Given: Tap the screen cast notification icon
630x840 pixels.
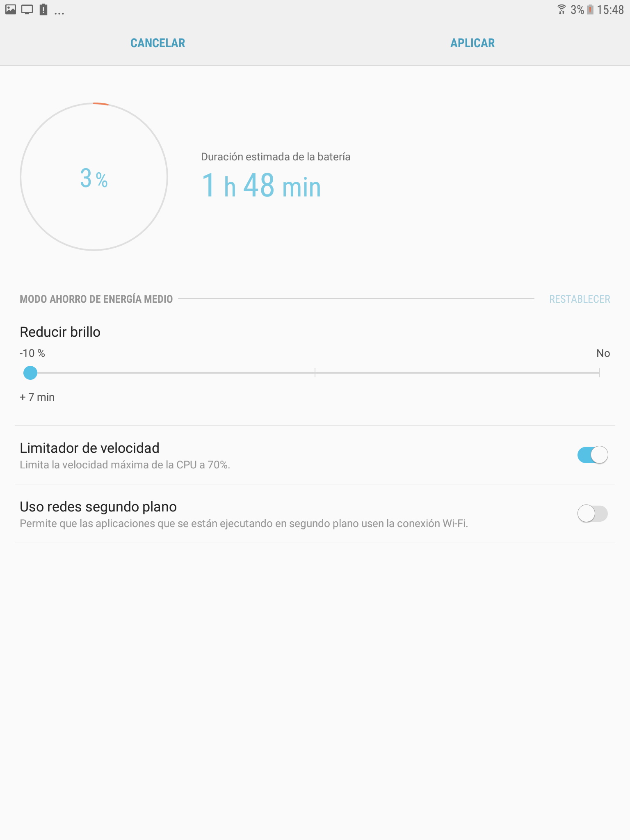Looking at the screenshot, I should tap(27, 9).
